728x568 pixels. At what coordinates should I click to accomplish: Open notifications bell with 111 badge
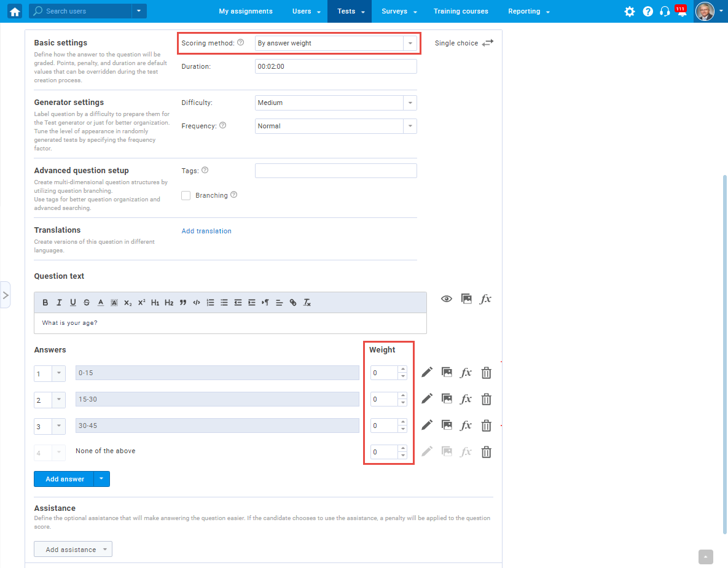681,11
